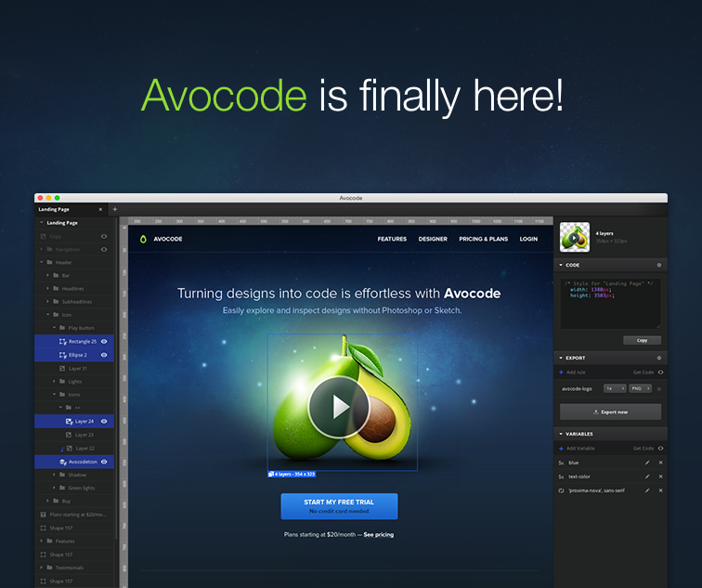Screen dimensions: 702x588
Task: Collapse the Play button folder
Action: [x=54, y=328]
